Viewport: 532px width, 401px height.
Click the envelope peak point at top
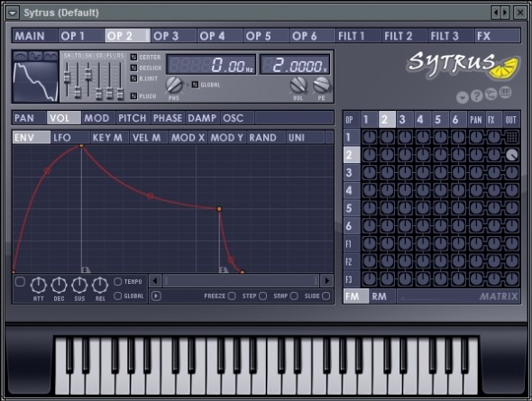coord(81,146)
